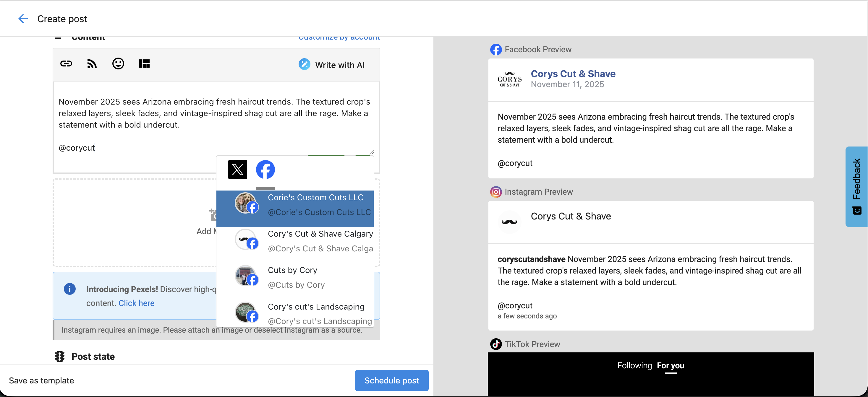Click the grid layout template icon

point(144,64)
